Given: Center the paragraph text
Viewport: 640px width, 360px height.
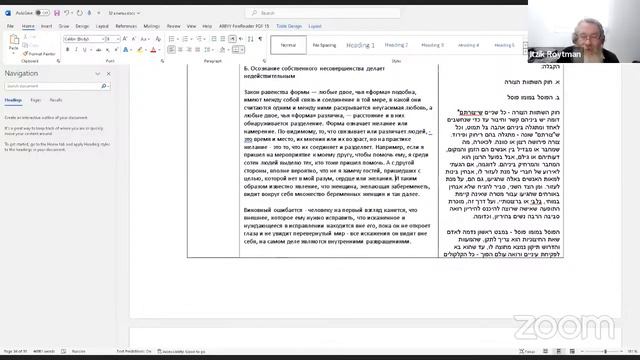Looking at the screenshot, I should [180, 50].
